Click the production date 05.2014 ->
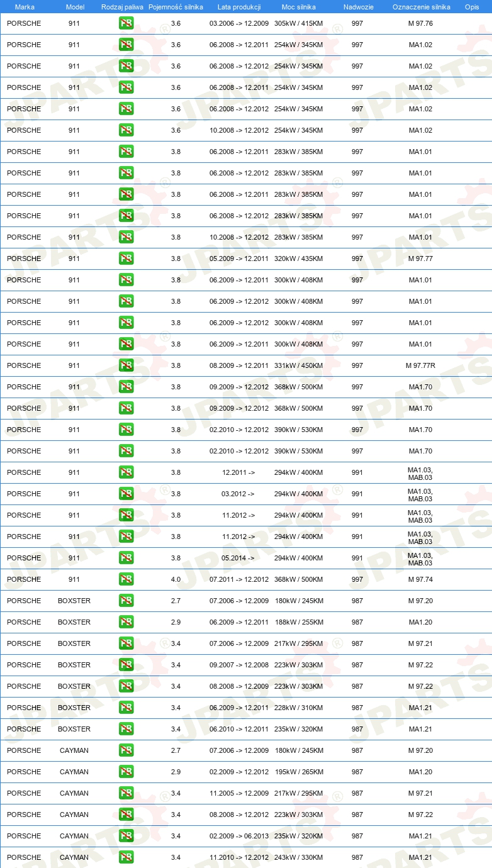The width and height of the screenshot is (492, 868). tap(238, 558)
